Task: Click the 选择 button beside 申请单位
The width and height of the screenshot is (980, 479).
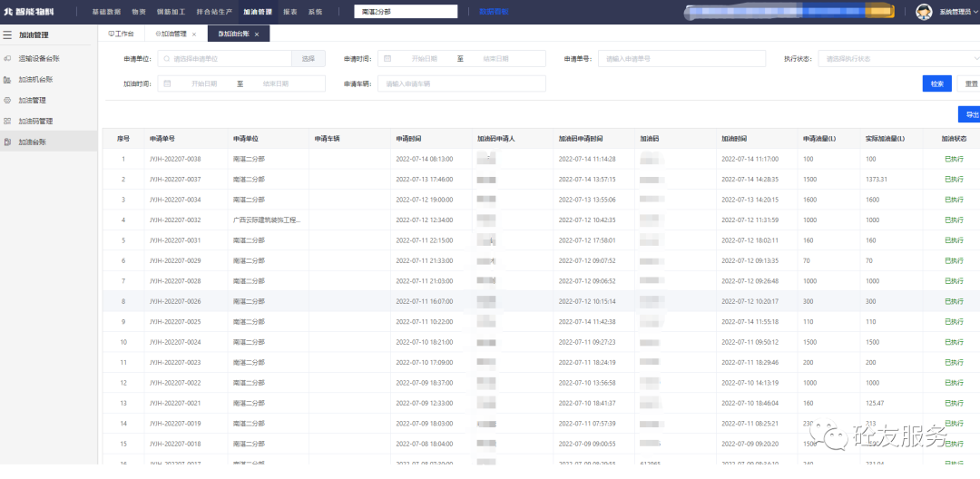Action: [309, 58]
